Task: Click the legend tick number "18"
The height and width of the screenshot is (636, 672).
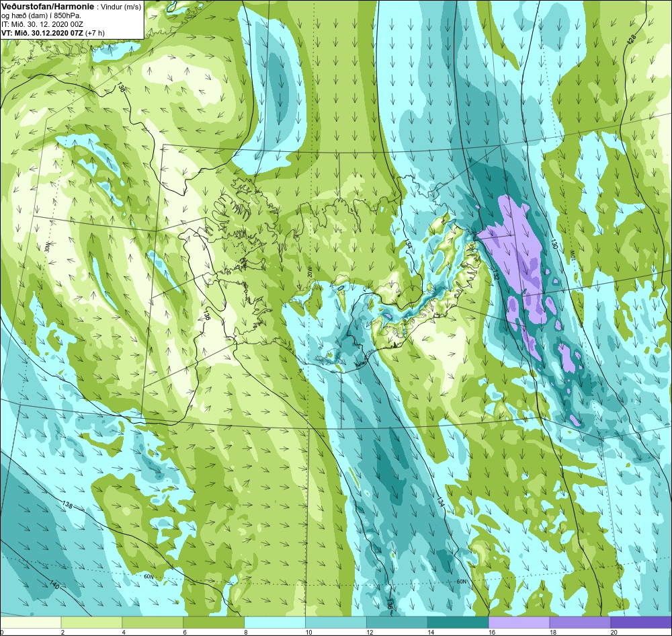Action: click(552, 632)
